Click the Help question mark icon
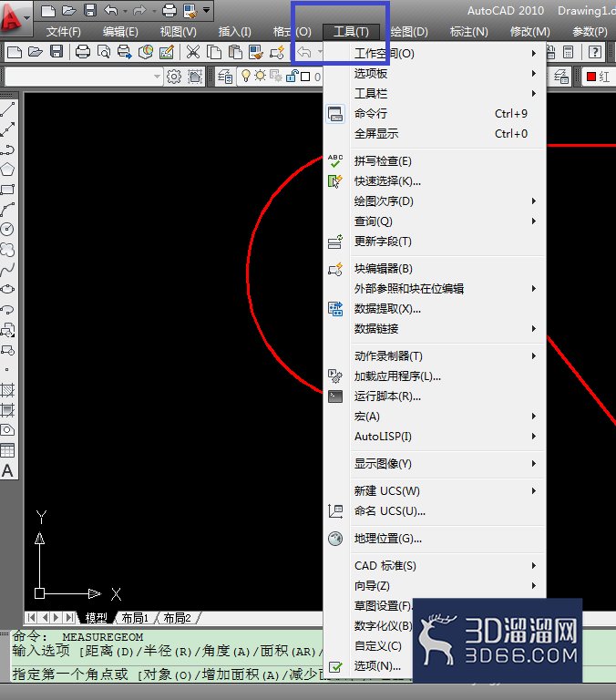Screen dimensions: 616x700 (594, 52)
